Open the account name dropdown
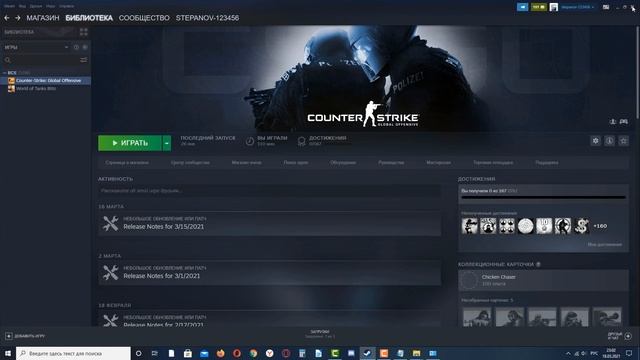 [x=577, y=7]
